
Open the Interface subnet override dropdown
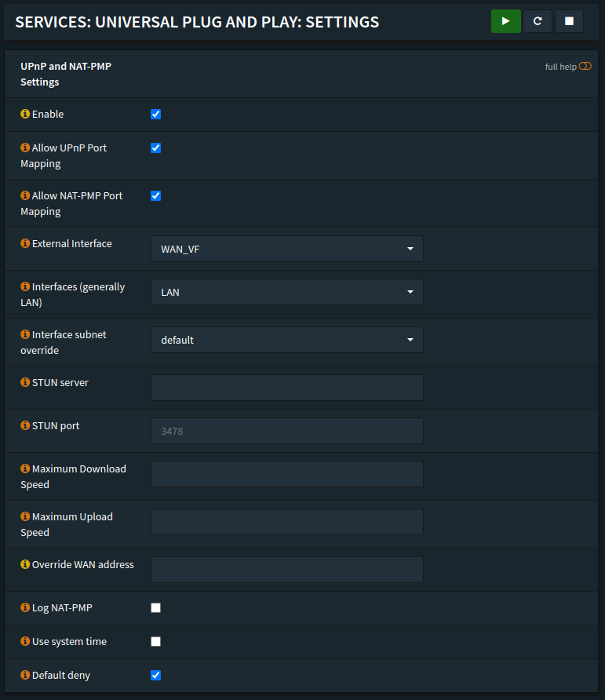pyautogui.click(x=287, y=340)
